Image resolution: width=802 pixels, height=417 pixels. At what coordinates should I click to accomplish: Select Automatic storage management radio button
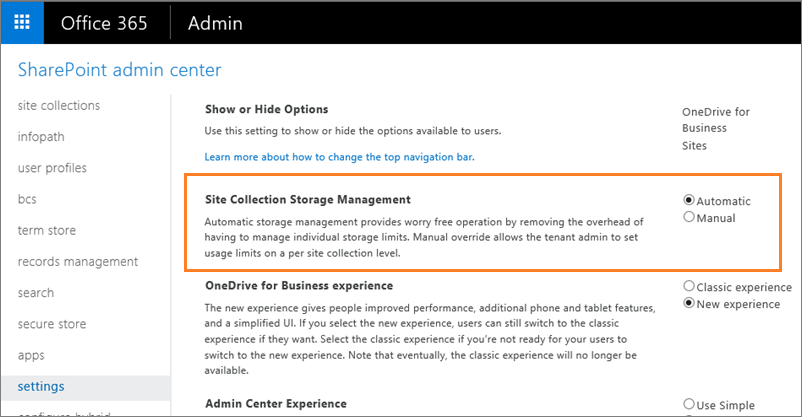689,200
